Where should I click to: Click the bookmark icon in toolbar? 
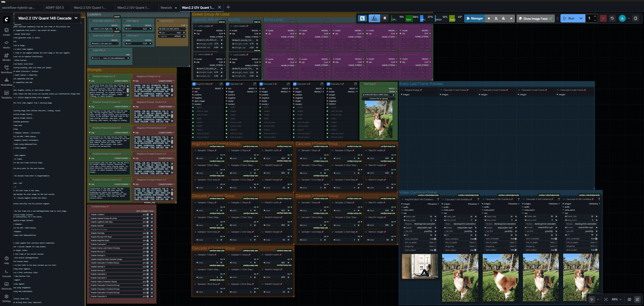pos(385,18)
